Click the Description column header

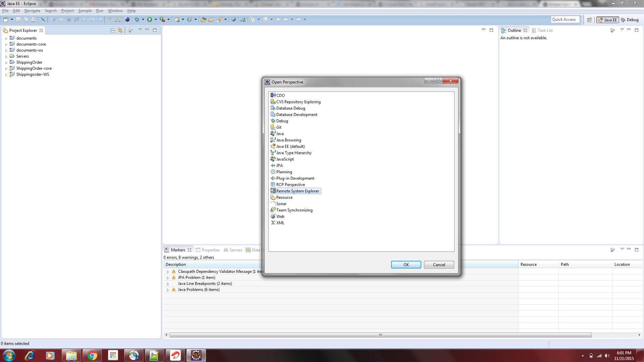[341, 264]
